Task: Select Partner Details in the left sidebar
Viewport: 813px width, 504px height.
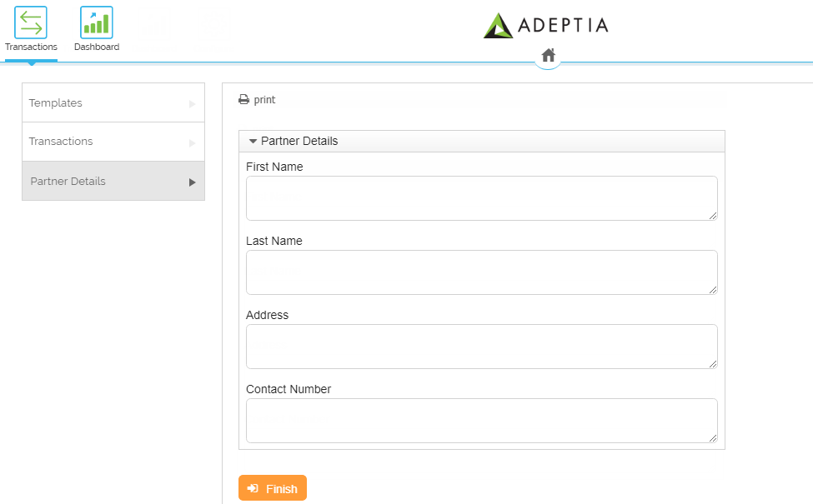Action: point(68,182)
